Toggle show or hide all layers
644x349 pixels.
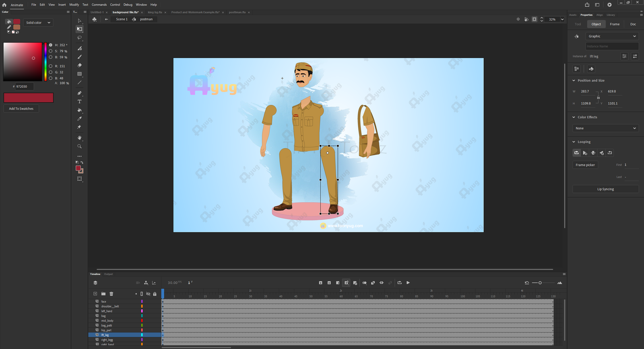[148, 294]
